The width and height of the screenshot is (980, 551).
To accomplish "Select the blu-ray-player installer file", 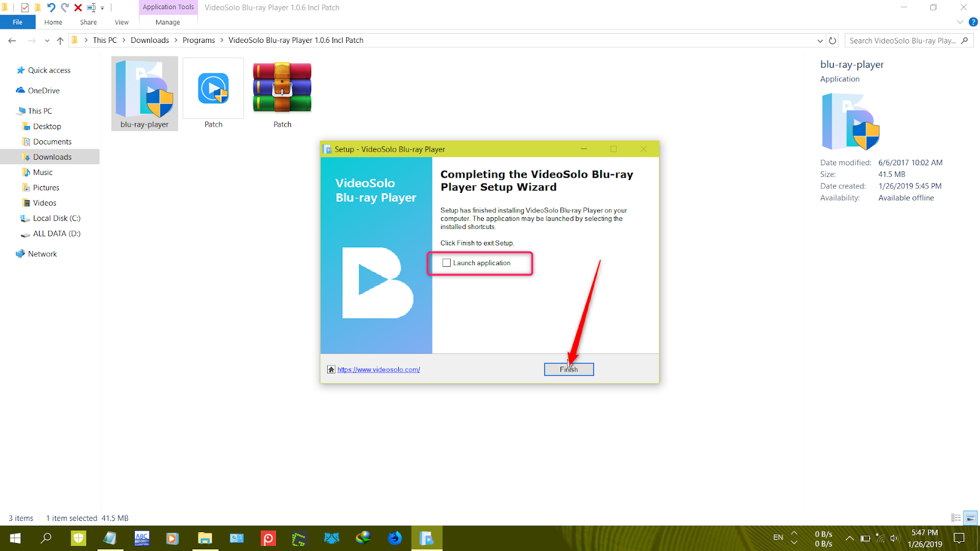I will coord(145,94).
